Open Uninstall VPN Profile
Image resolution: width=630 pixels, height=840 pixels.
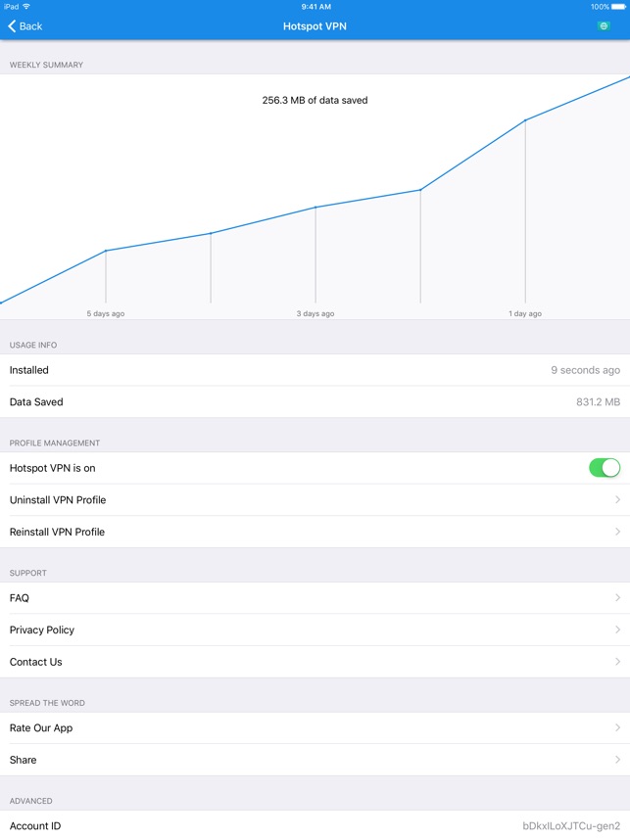click(x=315, y=500)
